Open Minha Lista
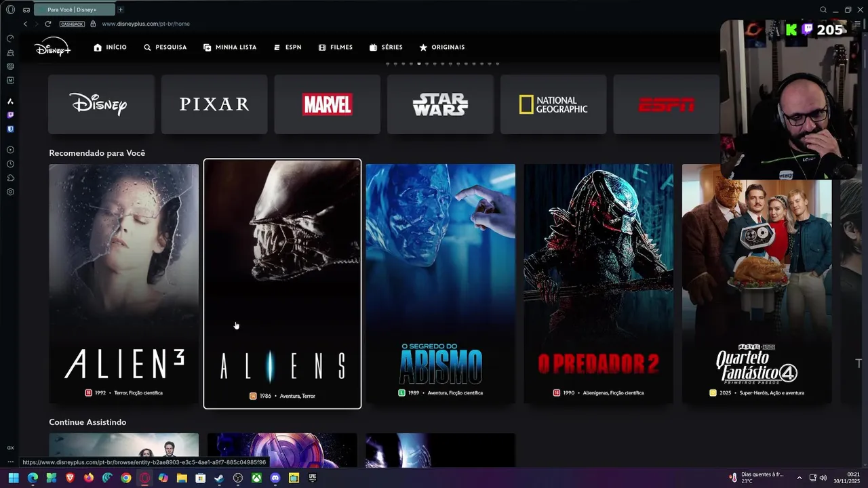Image resolution: width=868 pixels, height=488 pixels. [230, 47]
